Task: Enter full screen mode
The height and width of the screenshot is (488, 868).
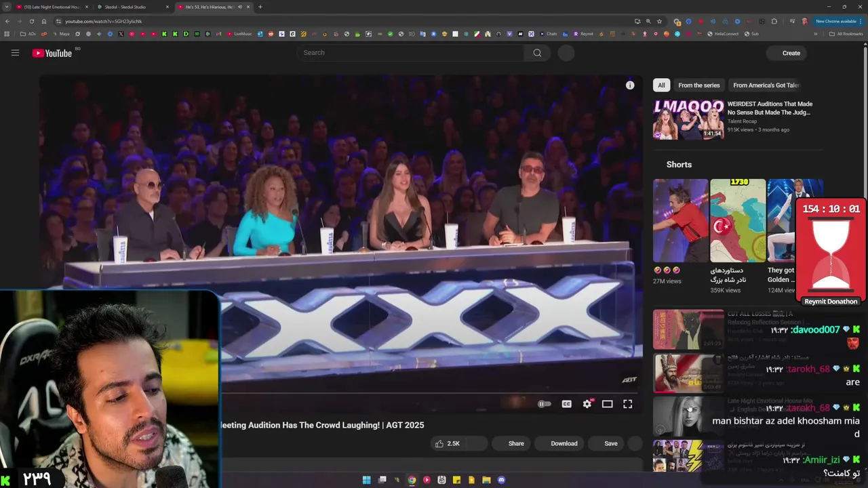Action: (628, 404)
